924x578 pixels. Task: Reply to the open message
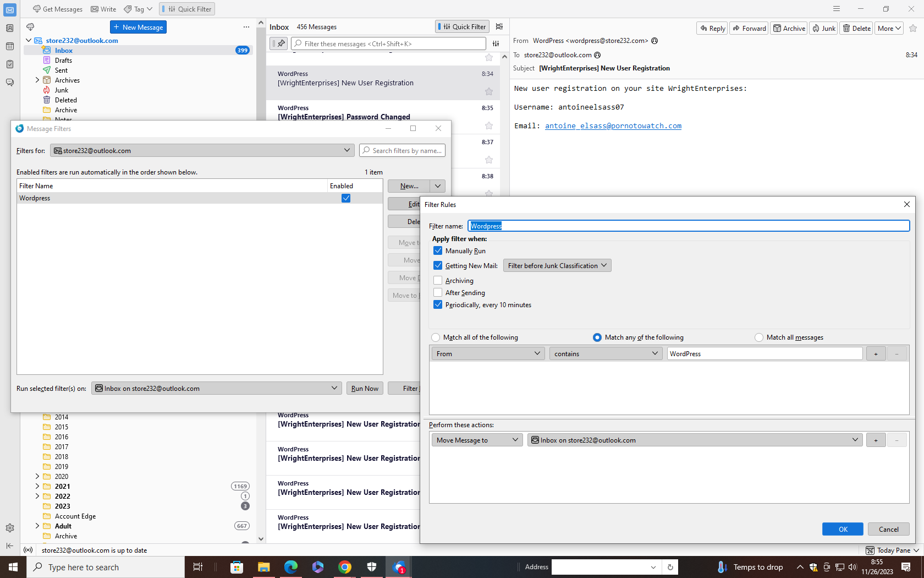pyautogui.click(x=713, y=28)
